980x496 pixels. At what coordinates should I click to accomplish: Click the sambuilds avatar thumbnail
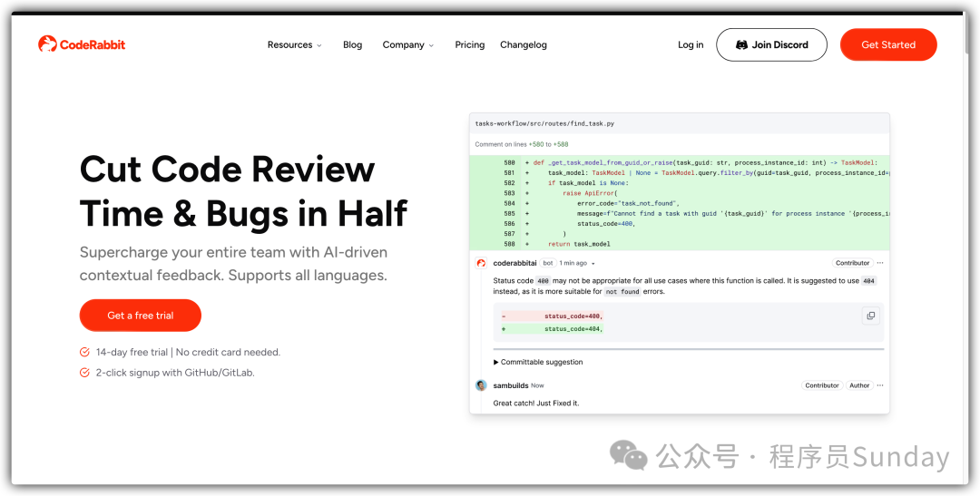[481, 385]
